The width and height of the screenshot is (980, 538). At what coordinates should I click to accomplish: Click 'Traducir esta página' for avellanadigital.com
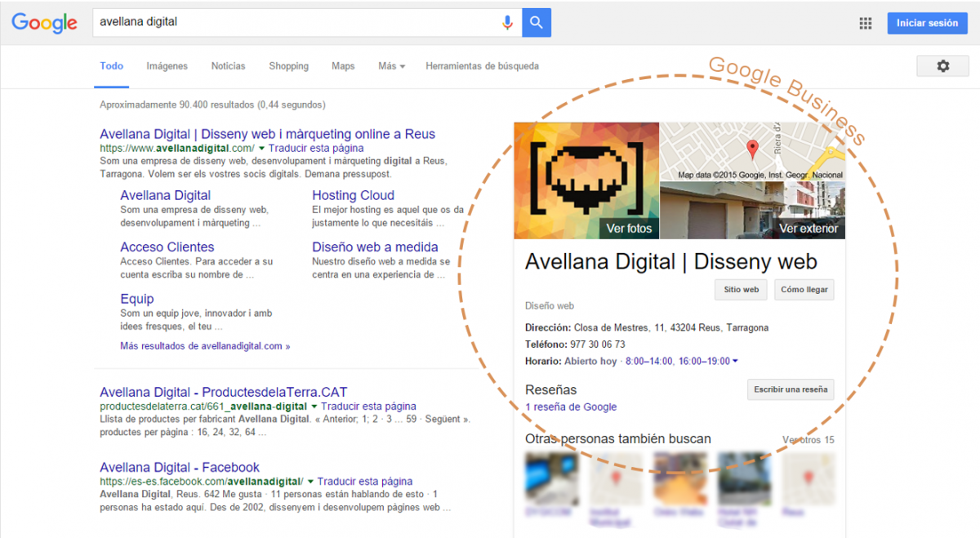[x=315, y=149]
